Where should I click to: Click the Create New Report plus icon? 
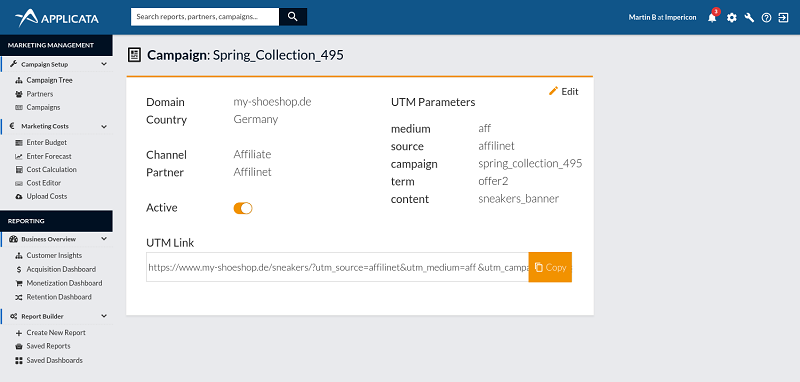point(19,333)
